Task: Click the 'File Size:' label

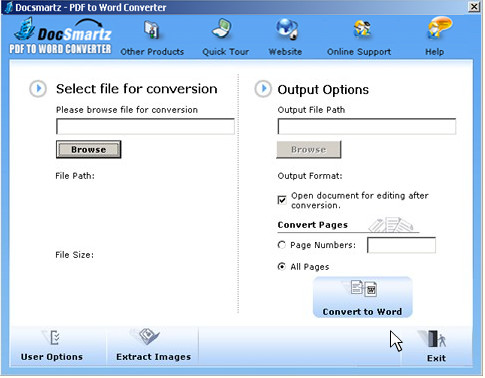Action: point(75,255)
